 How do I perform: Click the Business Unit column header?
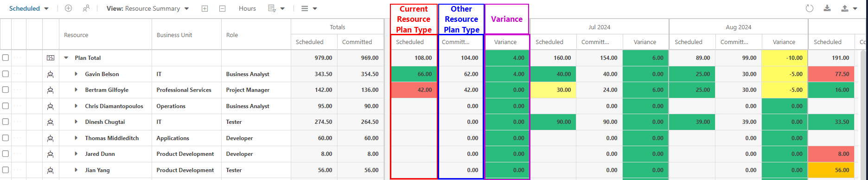click(x=186, y=35)
